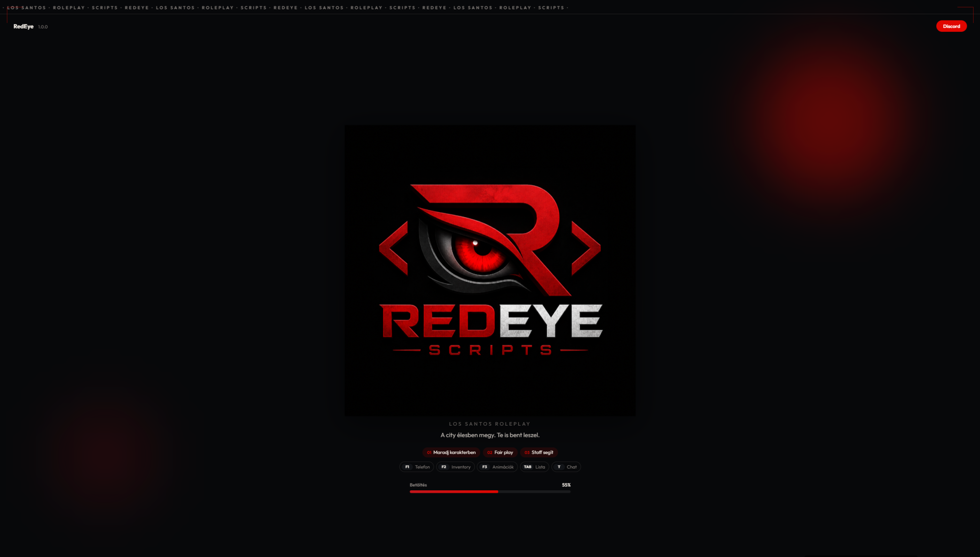This screenshot has width=980, height=557.
Task: Click the F3 Animációk keybind pill
Action: point(497,467)
